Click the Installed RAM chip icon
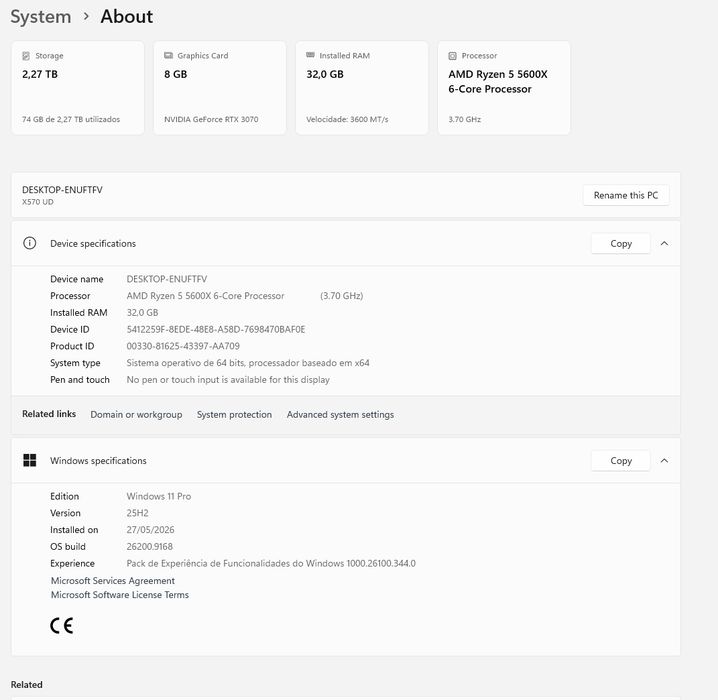Screen dimensions: 718x700 pos(310,55)
